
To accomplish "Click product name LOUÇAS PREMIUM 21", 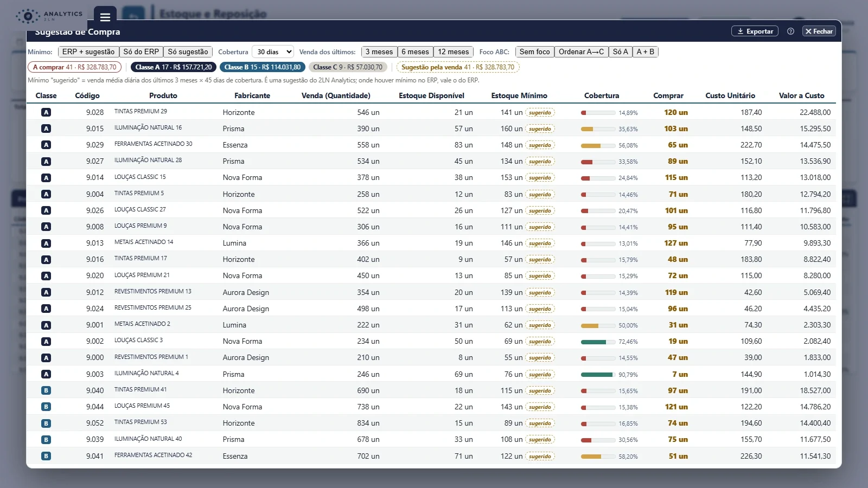I will pyautogui.click(x=142, y=275).
